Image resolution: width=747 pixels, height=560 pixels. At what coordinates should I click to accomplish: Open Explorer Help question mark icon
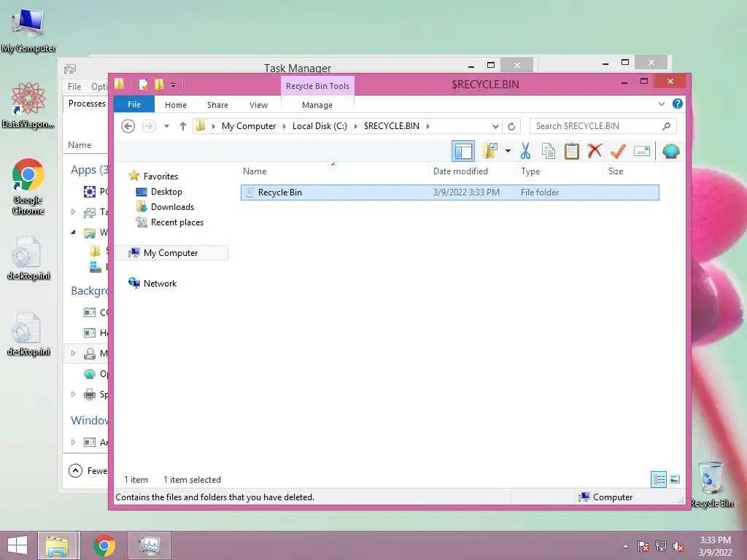coord(678,104)
